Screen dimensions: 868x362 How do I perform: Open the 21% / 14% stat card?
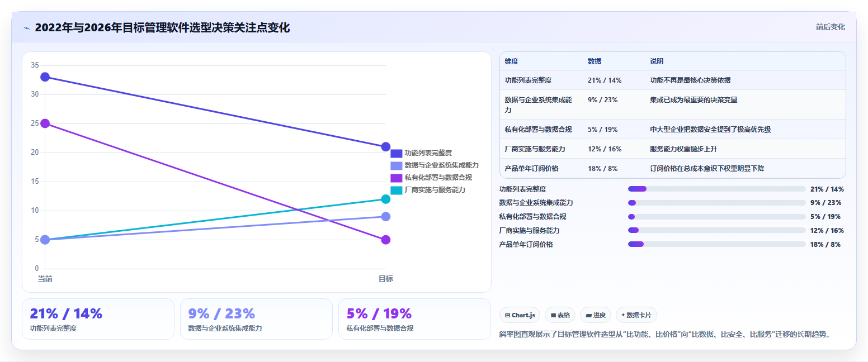pyautogui.click(x=98, y=319)
